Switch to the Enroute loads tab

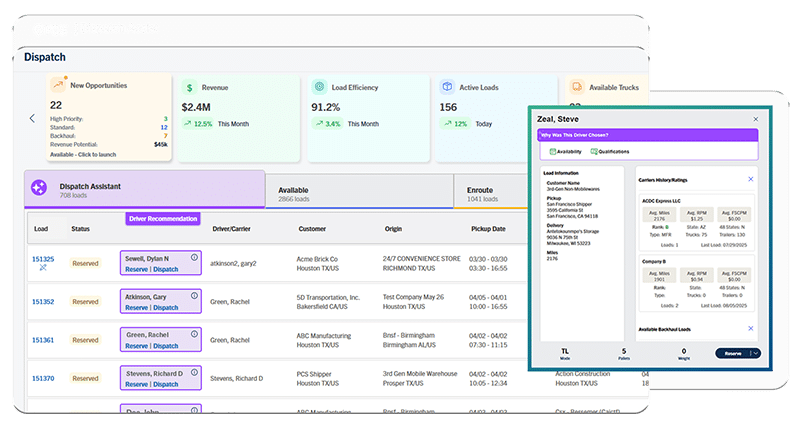491,192
